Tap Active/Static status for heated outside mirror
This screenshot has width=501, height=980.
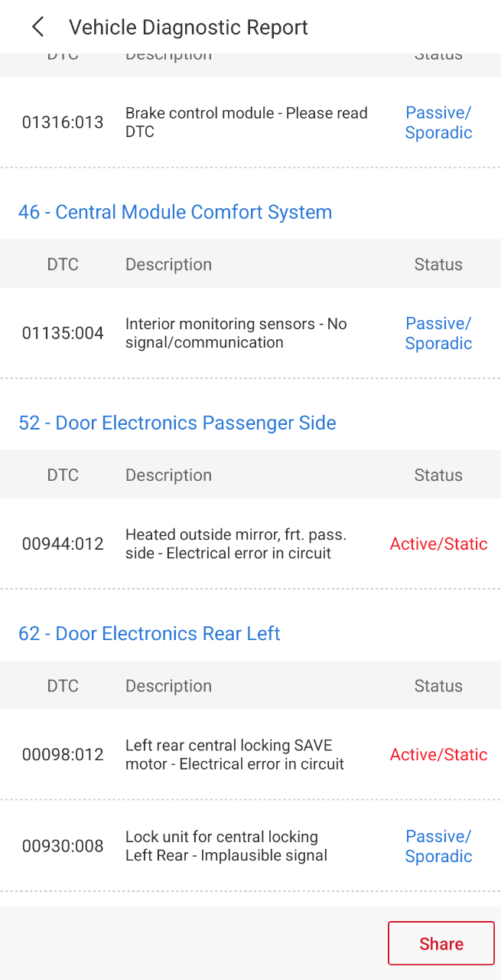tap(438, 544)
